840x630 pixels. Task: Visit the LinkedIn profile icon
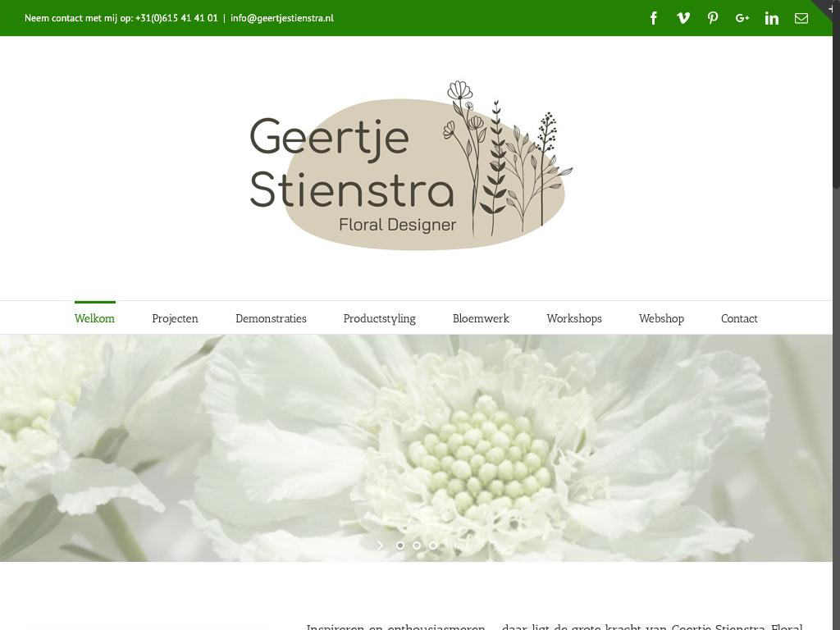pos(772,18)
